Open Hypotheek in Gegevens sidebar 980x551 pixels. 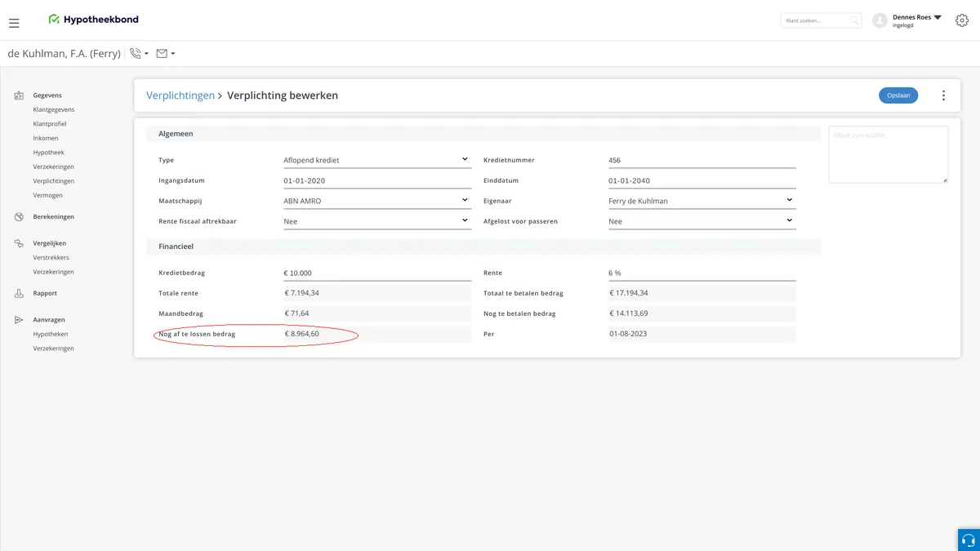pyautogui.click(x=49, y=153)
